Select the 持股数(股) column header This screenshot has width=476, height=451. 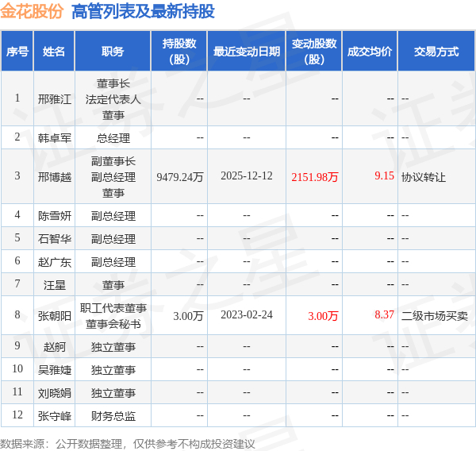(x=179, y=52)
